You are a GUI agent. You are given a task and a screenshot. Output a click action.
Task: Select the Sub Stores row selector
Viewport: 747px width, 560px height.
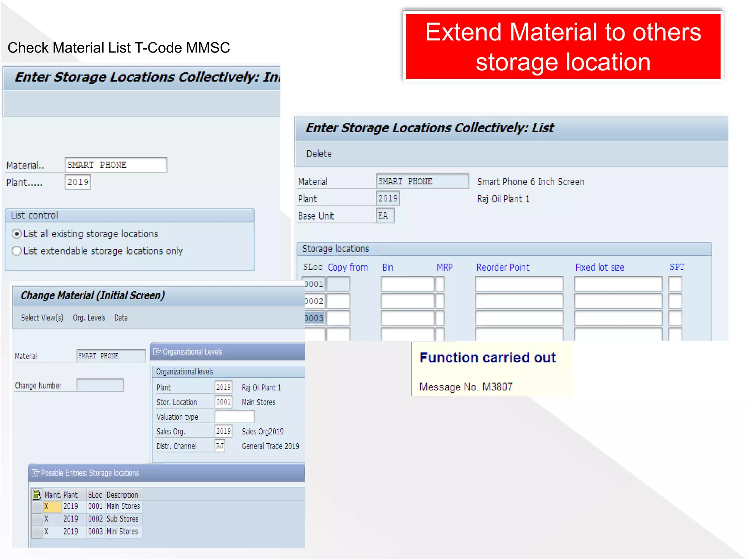[36, 519]
